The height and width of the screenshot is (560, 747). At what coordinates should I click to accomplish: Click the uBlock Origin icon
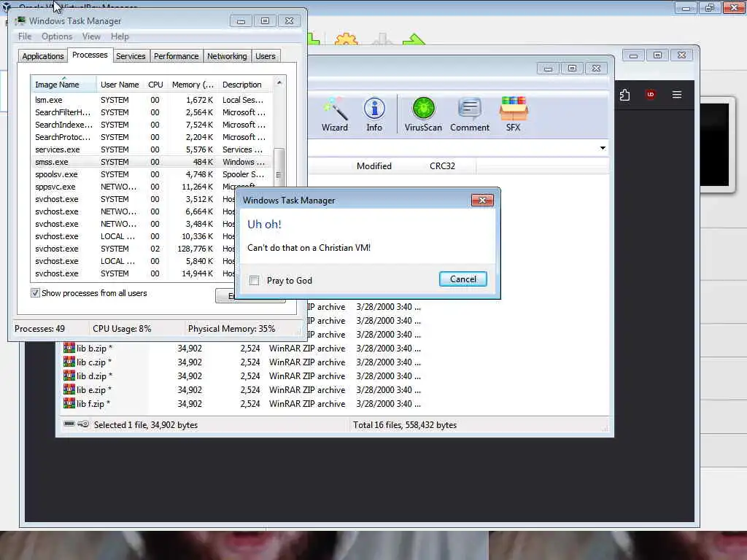(x=651, y=94)
